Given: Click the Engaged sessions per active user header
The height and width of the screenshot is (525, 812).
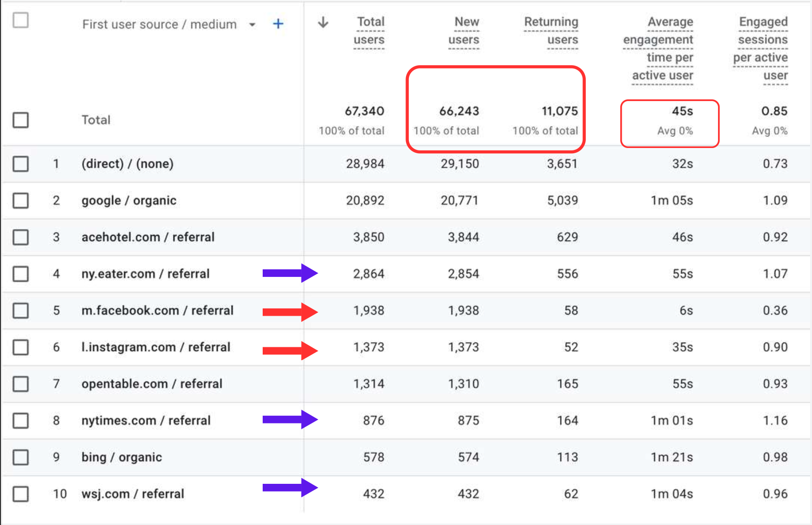Looking at the screenshot, I should 761,48.
